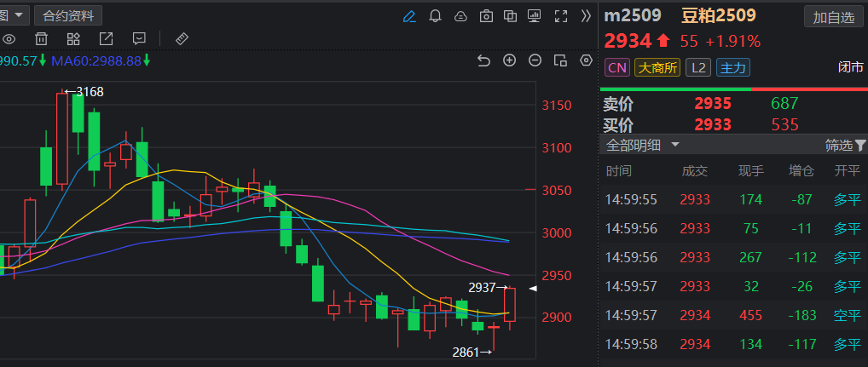
Task: Select the trade row with volume 75
Action: coord(733,228)
